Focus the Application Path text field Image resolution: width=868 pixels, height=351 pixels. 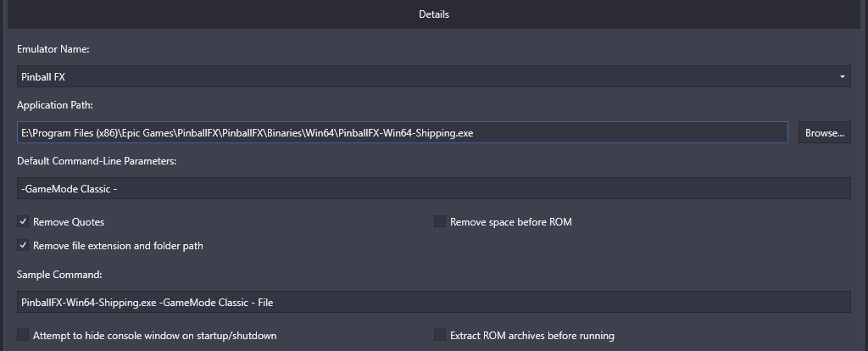pyautogui.click(x=403, y=133)
